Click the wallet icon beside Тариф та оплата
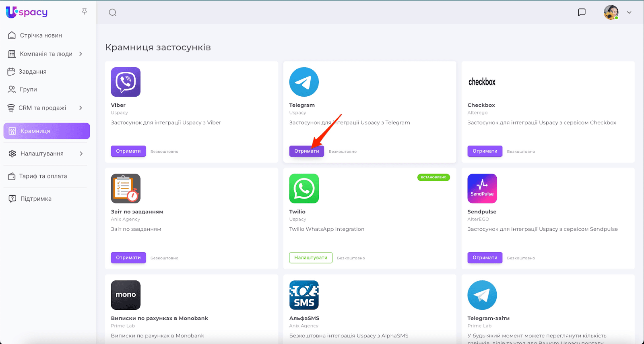Image resolution: width=644 pixels, height=344 pixels. [12, 176]
